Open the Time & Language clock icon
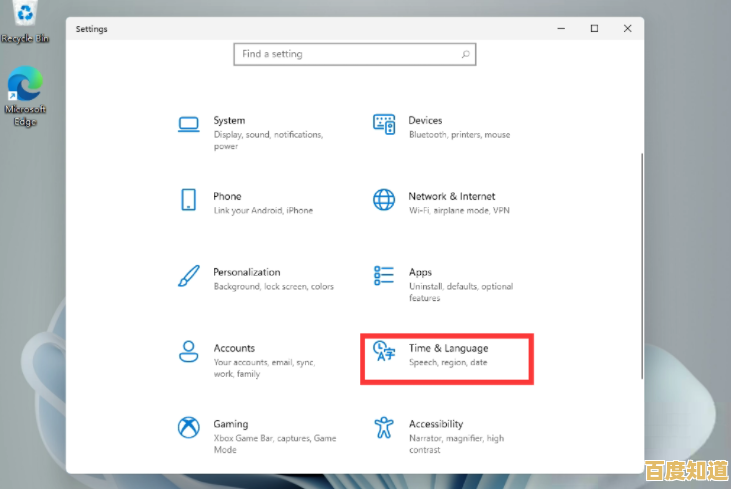The image size is (733, 489). click(x=383, y=351)
